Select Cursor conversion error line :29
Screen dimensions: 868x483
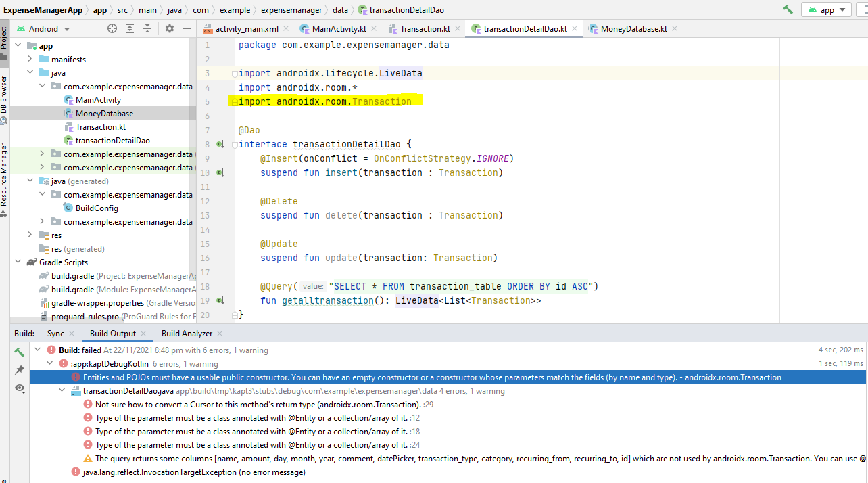pyautogui.click(x=449, y=405)
